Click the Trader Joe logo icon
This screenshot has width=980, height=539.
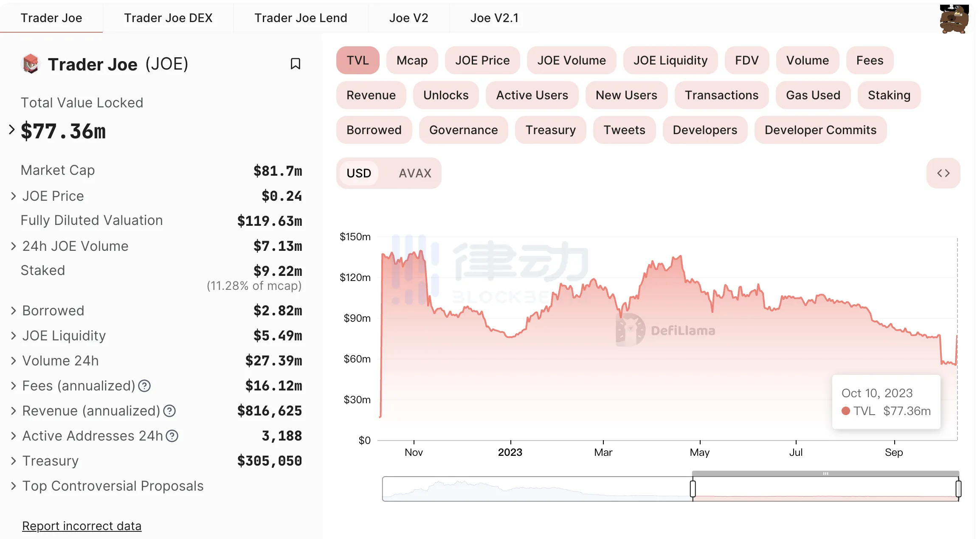click(x=31, y=64)
